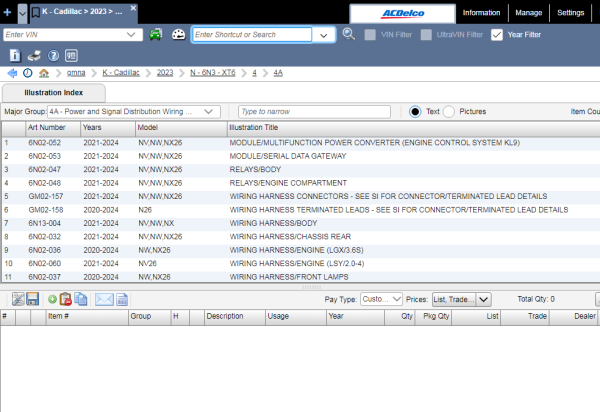Expand the VIN history dropdown
Image resolution: width=600 pixels, height=412 pixels.
click(x=131, y=35)
